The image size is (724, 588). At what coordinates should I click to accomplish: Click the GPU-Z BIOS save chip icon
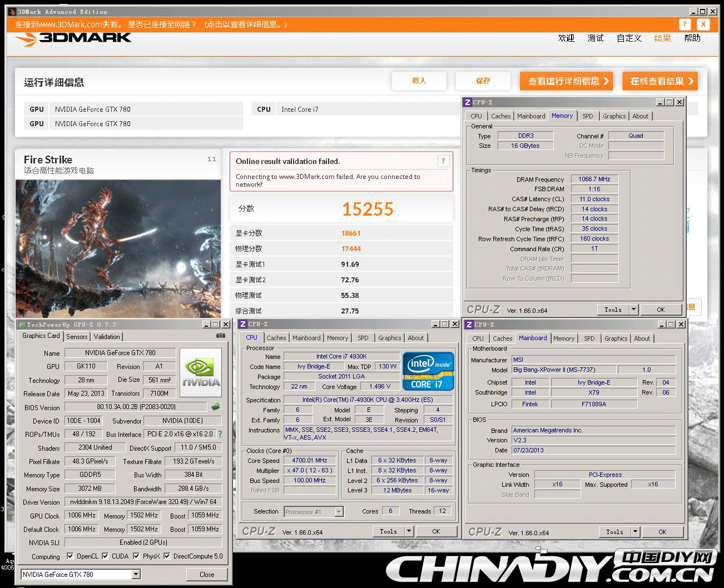click(x=216, y=407)
